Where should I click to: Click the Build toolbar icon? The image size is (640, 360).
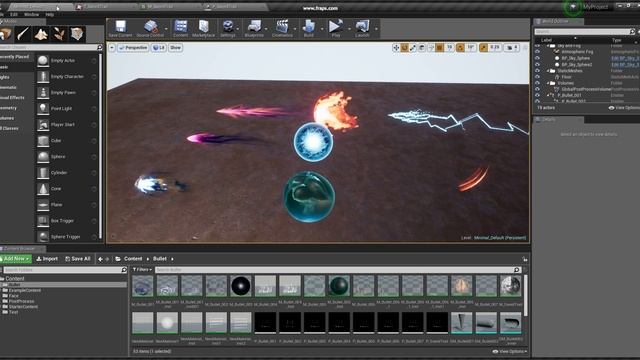tap(309, 27)
